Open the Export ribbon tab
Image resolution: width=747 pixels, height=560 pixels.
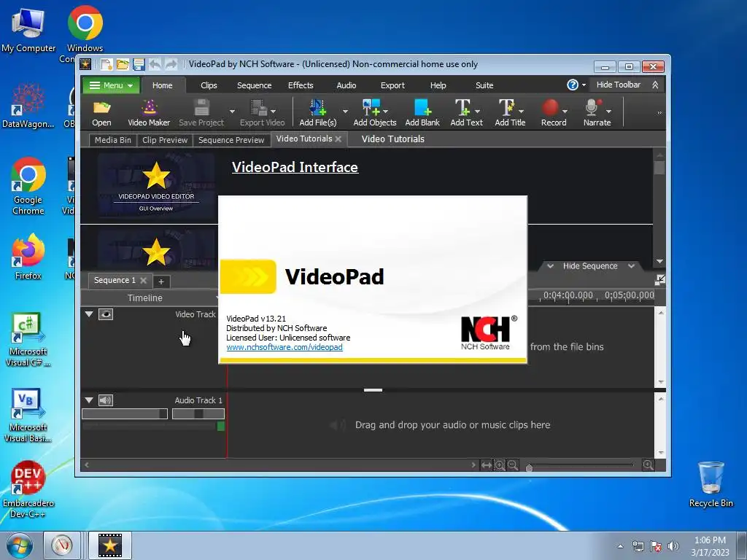[x=392, y=85]
